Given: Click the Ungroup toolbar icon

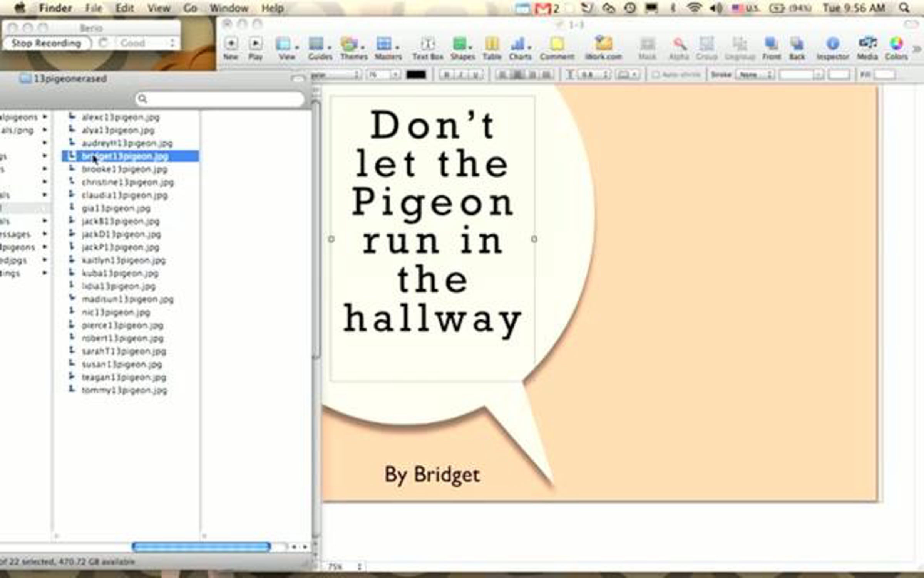Looking at the screenshot, I should click(x=740, y=44).
